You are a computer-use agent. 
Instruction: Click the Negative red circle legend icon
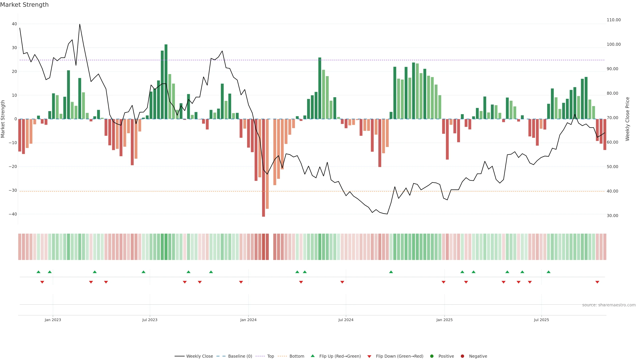click(462, 356)
